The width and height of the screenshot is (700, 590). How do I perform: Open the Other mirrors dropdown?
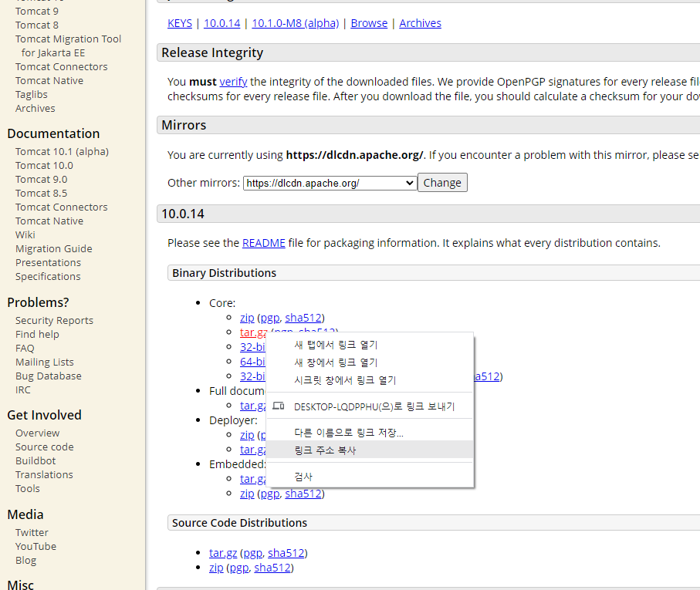pyautogui.click(x=330, y=183)
